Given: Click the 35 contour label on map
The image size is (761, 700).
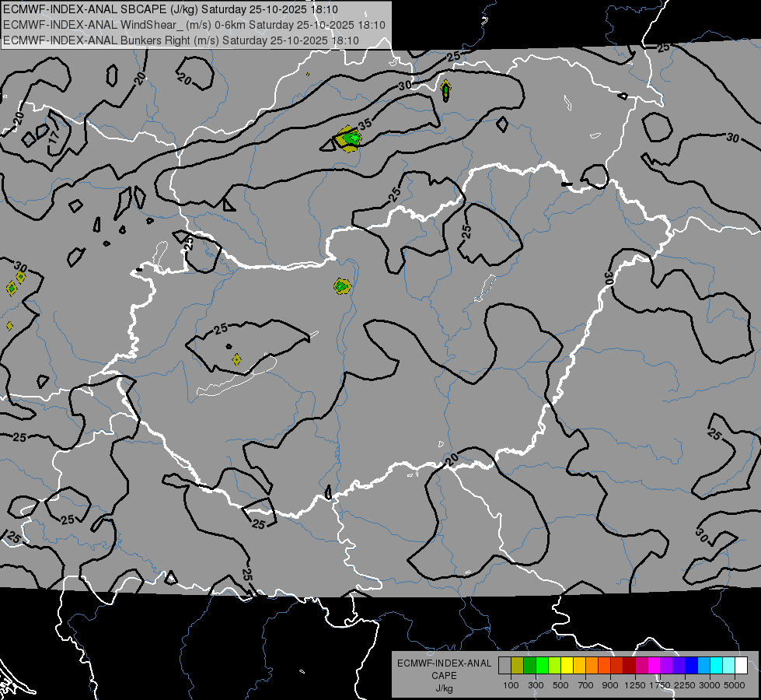Looking at the screenshot, I should pyautogui.click(x=365, y=124).
